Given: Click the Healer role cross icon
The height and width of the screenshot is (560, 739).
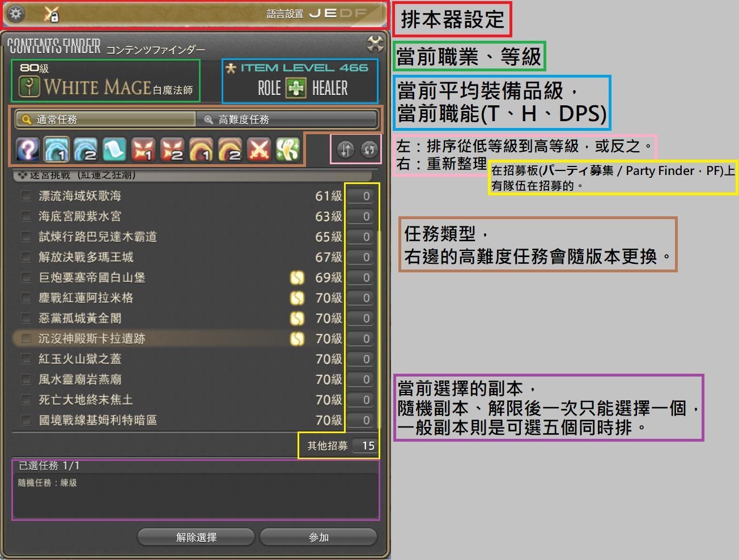Looking at the screenshot, I should [296, 88].
